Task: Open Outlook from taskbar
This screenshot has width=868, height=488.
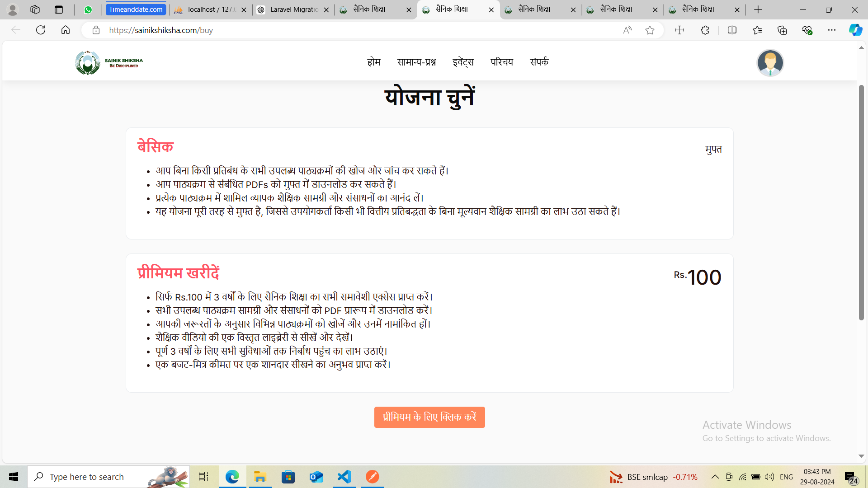Action: click(x=316, y=477)
